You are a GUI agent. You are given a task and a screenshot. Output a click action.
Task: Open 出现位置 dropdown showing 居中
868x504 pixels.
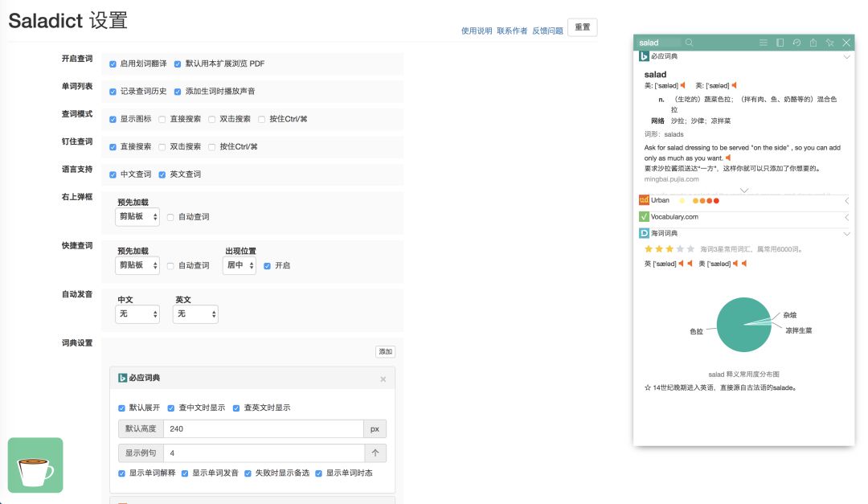240,265
